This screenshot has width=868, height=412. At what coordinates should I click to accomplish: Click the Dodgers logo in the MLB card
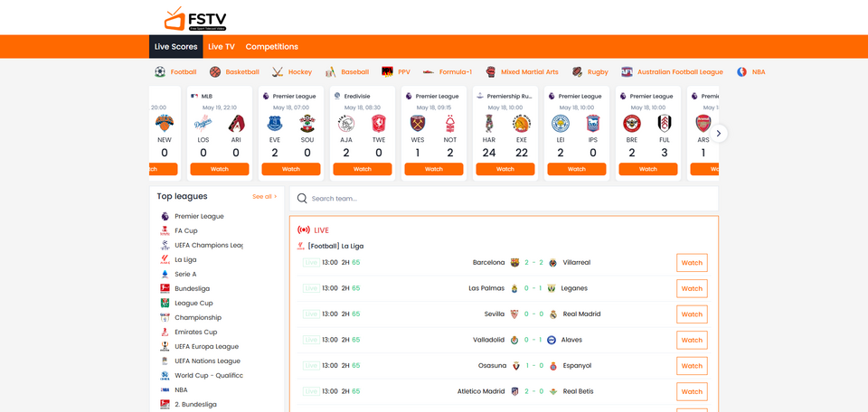pyautogui.click(x=203, y=123)
